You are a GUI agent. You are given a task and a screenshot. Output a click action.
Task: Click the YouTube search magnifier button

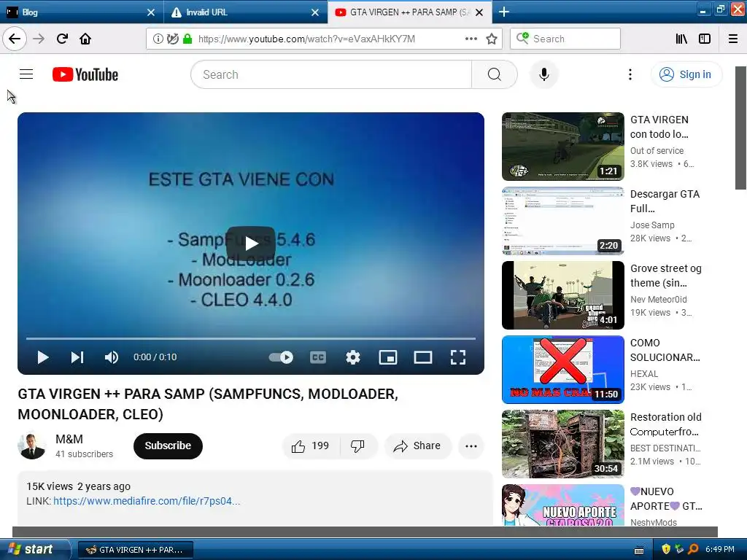(494, 74)
